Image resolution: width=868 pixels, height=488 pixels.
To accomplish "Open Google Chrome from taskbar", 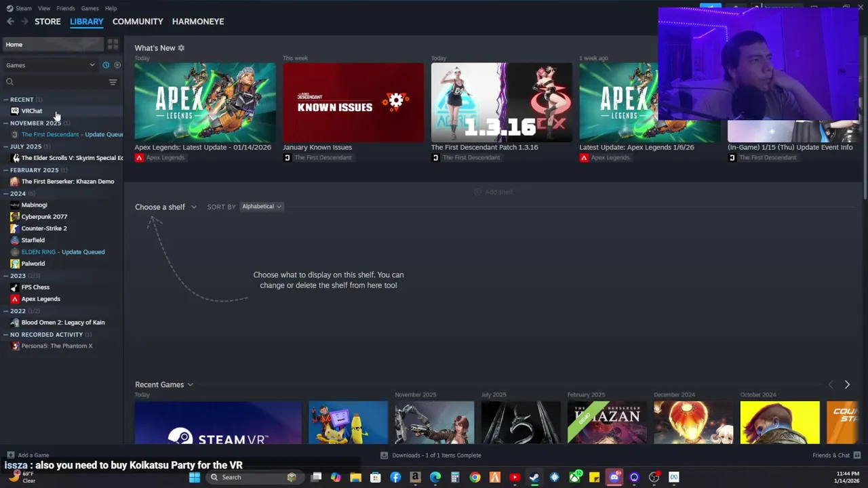I will [475, 477].
